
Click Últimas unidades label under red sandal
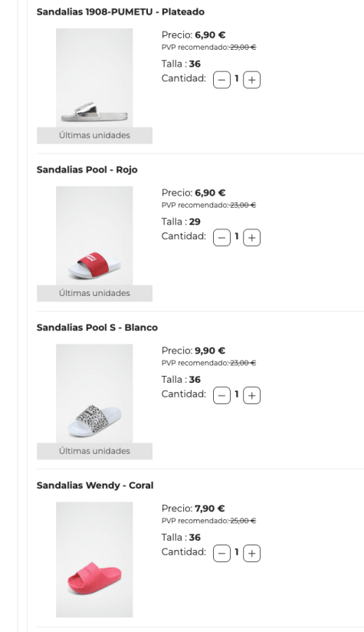(94, 294)
